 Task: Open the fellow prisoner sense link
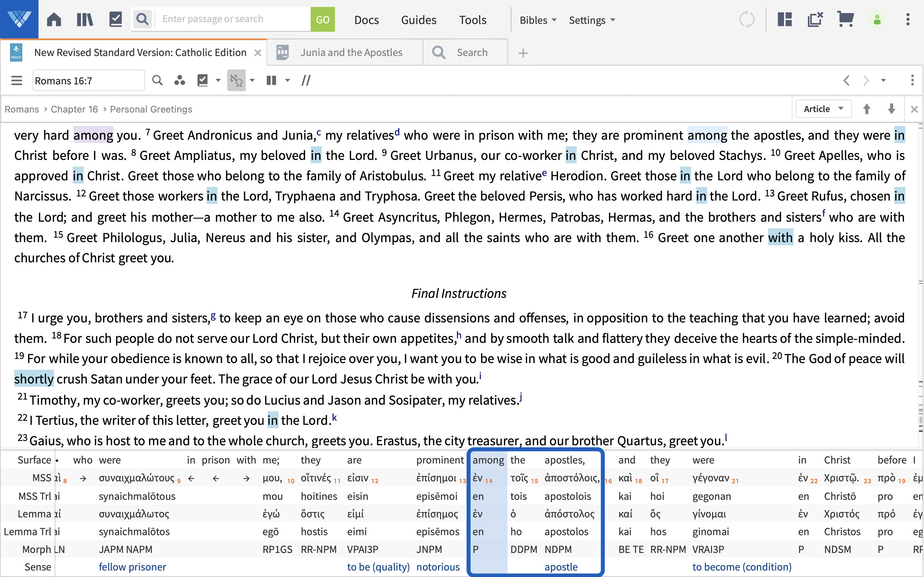tap(133, 567)
